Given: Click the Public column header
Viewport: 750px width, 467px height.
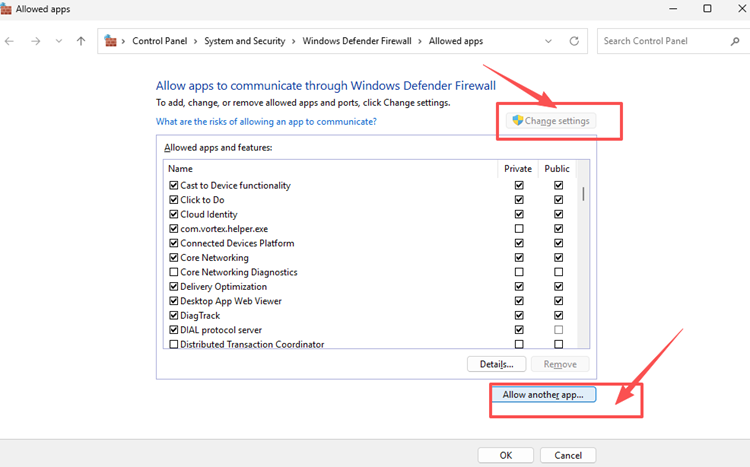Looking at the screenshot, I should point(557,168).
